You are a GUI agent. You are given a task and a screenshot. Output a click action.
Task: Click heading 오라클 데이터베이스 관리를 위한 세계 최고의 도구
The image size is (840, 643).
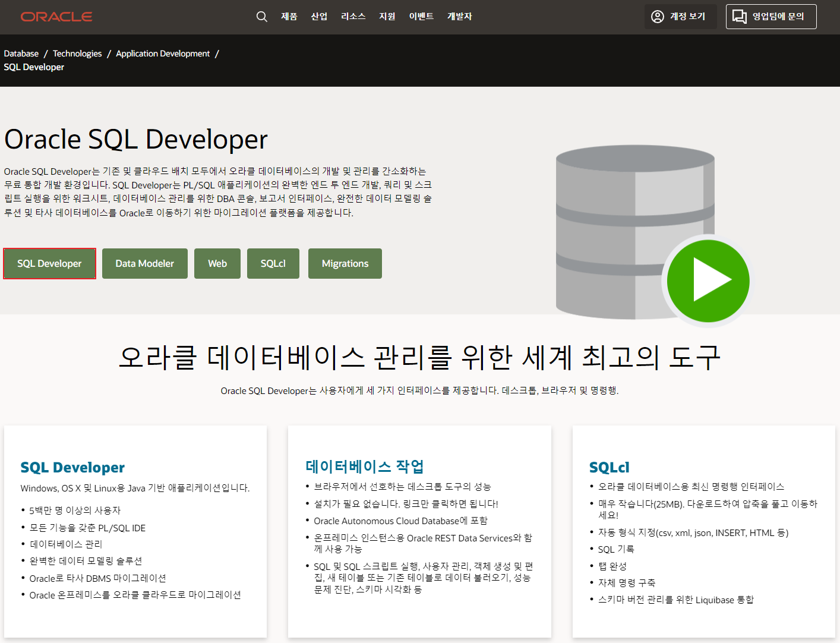[419, 357]
